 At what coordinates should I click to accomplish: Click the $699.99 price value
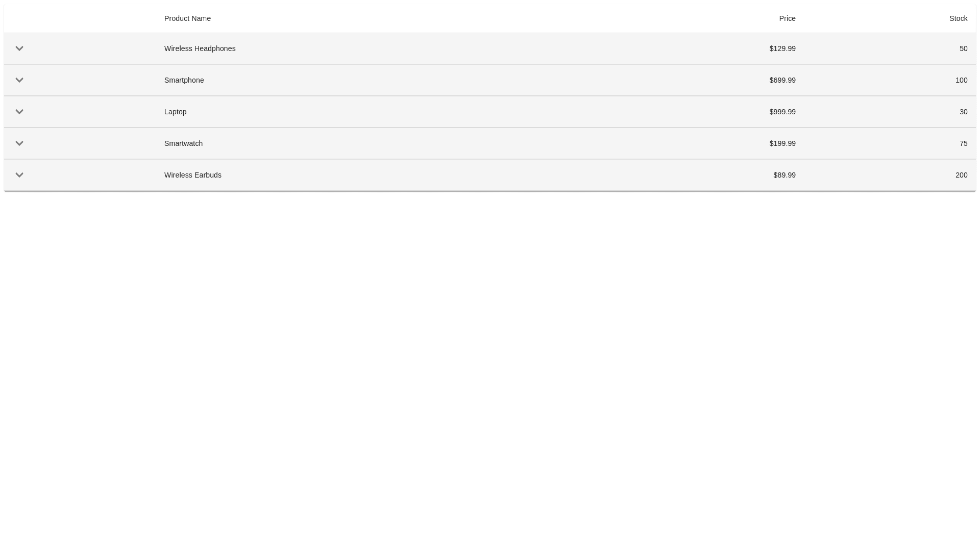pyautogui.click(x=782, y=80)
